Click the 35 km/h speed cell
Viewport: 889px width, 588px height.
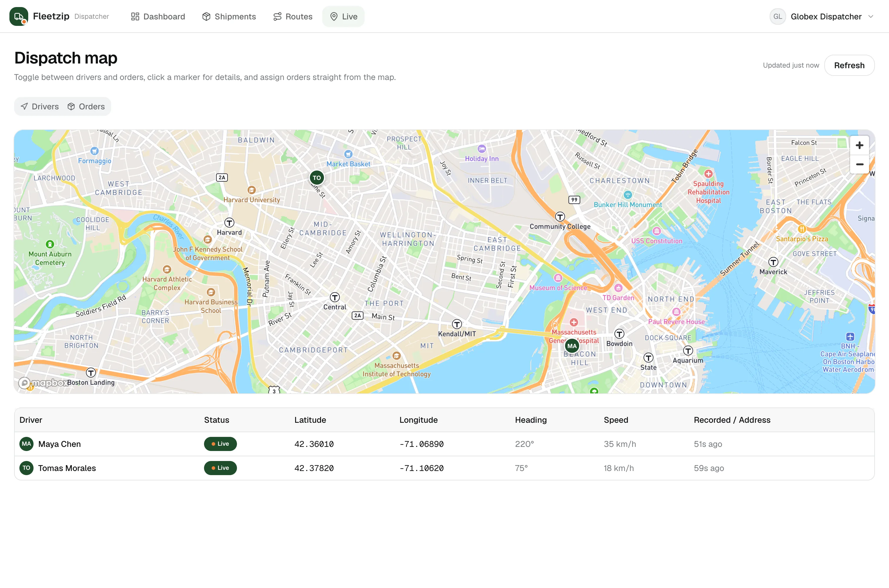(620, 444)
